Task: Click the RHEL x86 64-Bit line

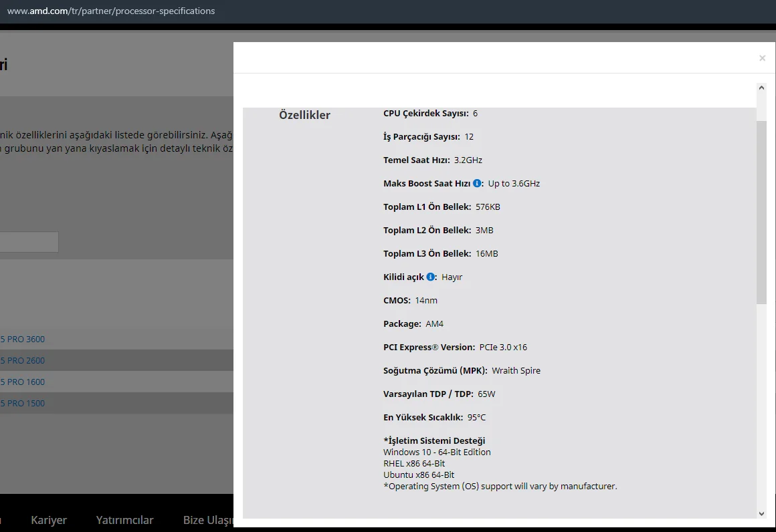Action: (413, 463)
